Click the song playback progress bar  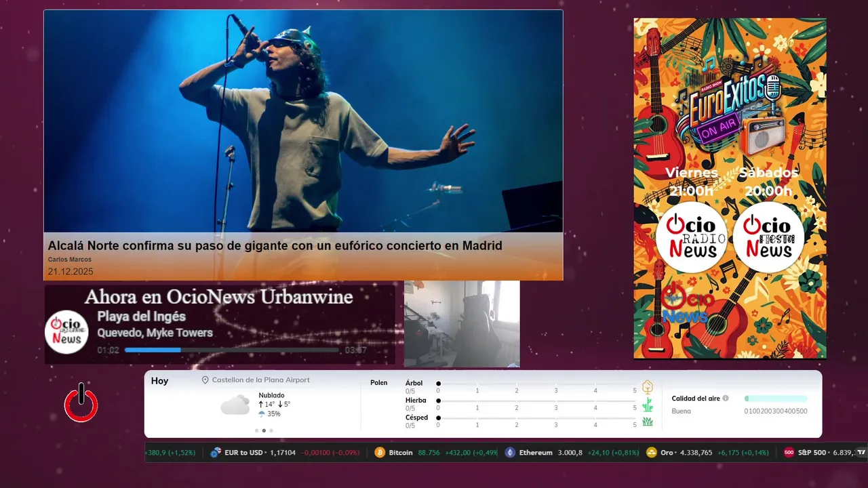coord(232,350)
